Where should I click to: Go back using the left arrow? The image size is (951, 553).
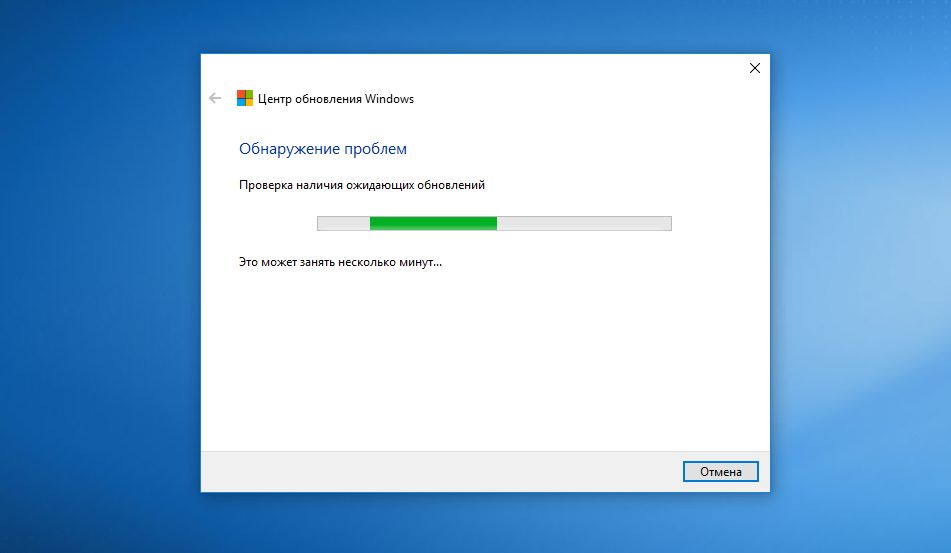click(x=215, y=98)
